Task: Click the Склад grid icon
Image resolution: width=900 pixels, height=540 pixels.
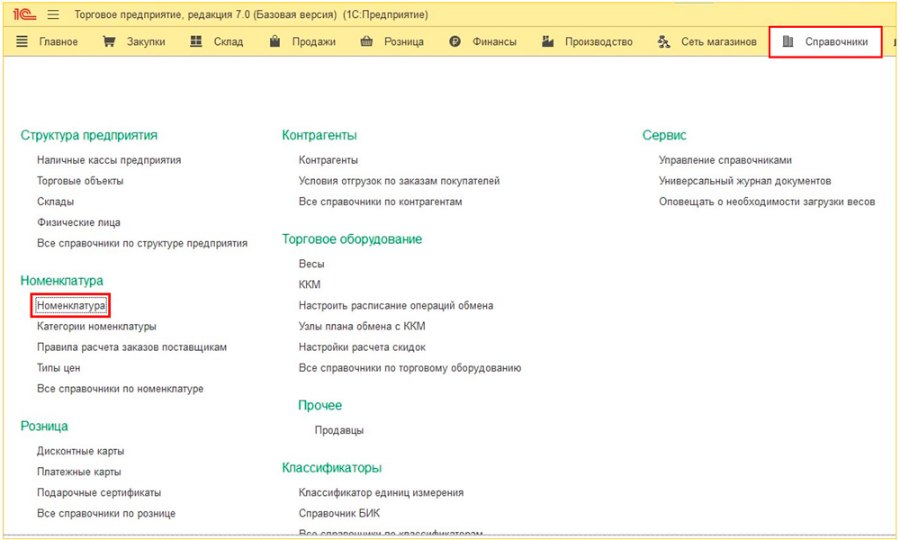Action: click(196, 41)
